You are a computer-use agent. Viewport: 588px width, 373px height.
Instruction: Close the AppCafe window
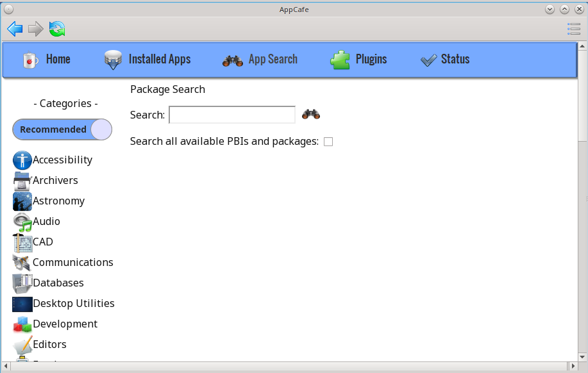[x=579, y=10]
